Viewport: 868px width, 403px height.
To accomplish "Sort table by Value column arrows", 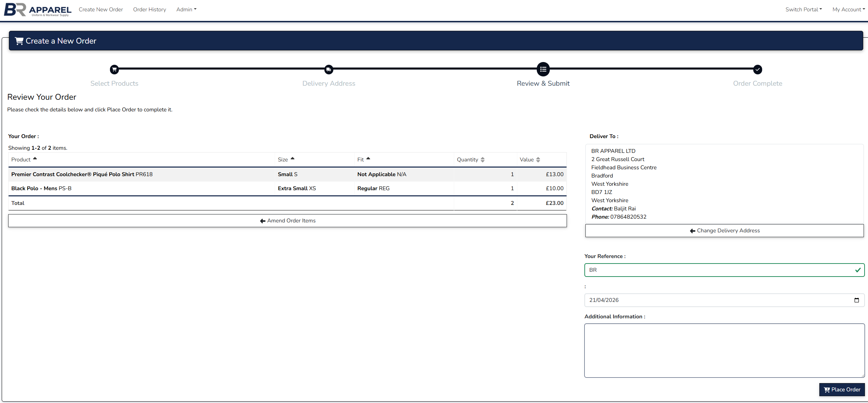I will pos(538,160).
